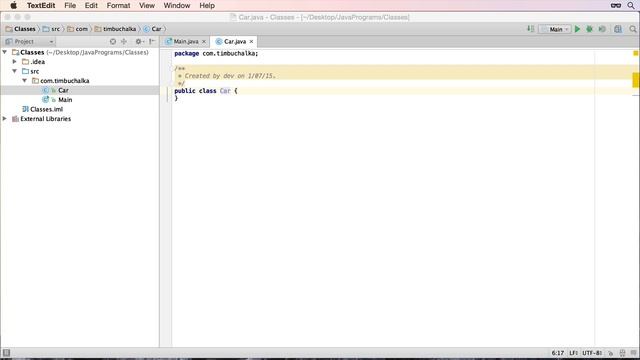Screen dimensions: 640x360
Task: Open the View menu
Action: pyautogui.click(x=147, y=5)
